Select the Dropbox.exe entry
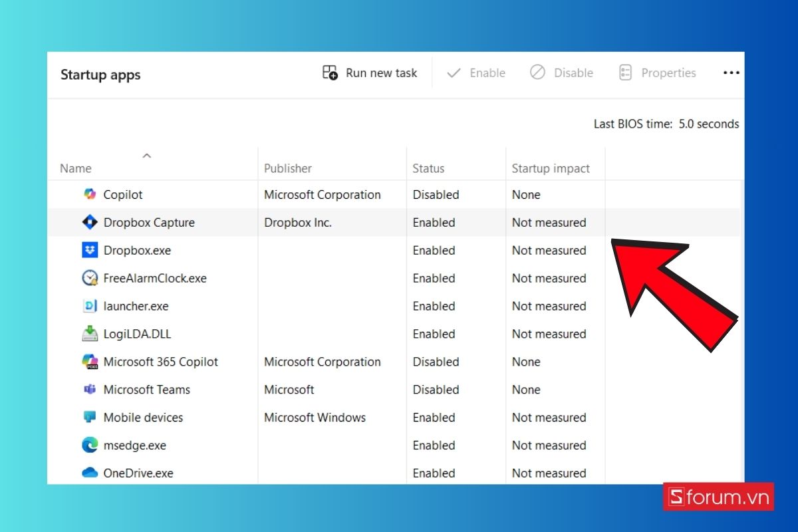The height and width of the screenshot is (532, 798). [137, 251]
